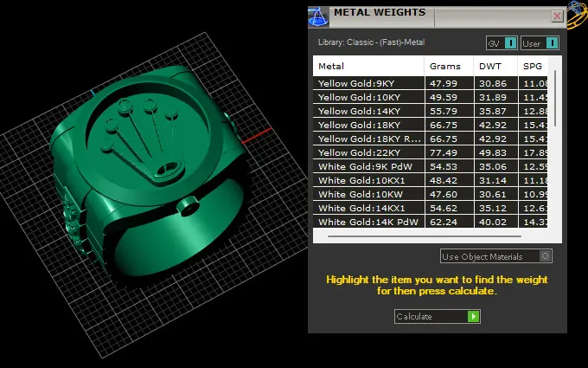Close the Metal Weights panel
Screen dimensions: 588x368
point(557,16)
